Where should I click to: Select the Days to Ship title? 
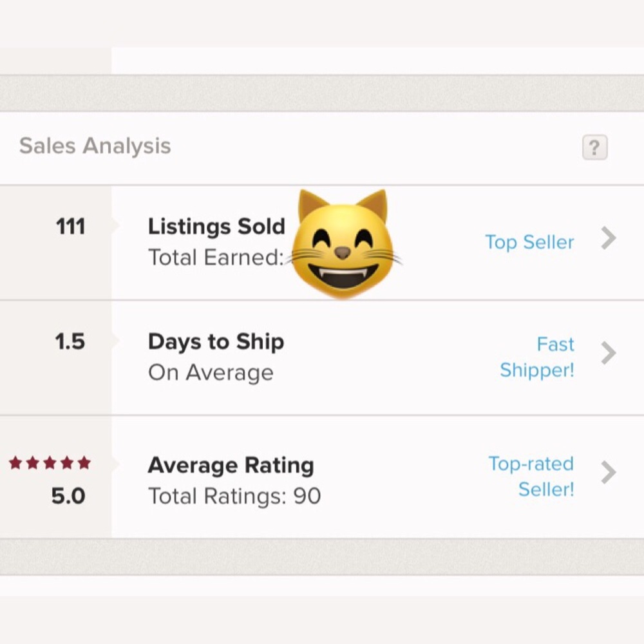[216, 341]
